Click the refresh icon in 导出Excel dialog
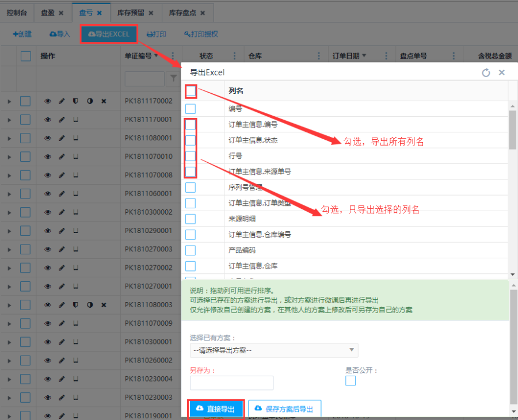This screenshot has width=518, height=420. [x=486, y=72]
